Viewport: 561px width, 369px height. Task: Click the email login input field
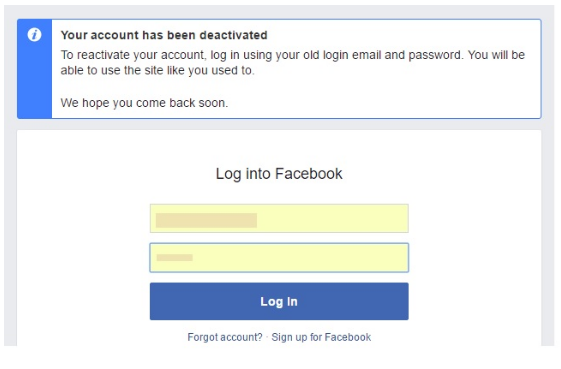279,218
